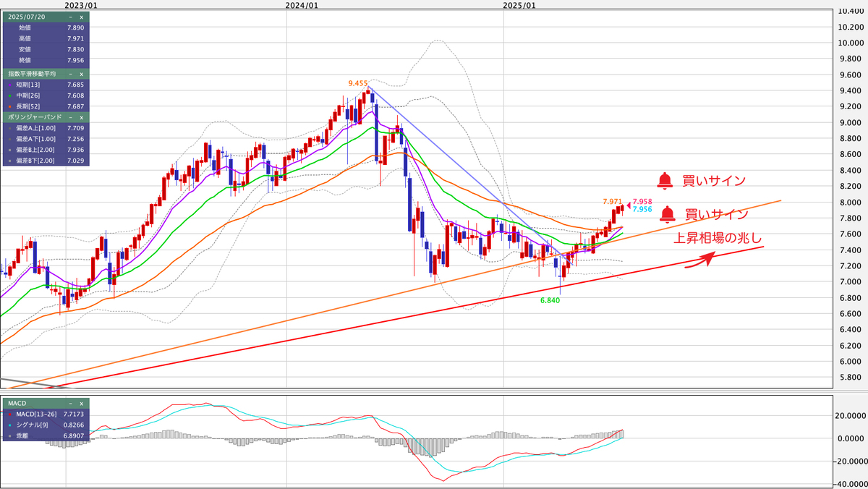
Task: Click green 中期[26] moving average swatch
Action: coord(8,95)
